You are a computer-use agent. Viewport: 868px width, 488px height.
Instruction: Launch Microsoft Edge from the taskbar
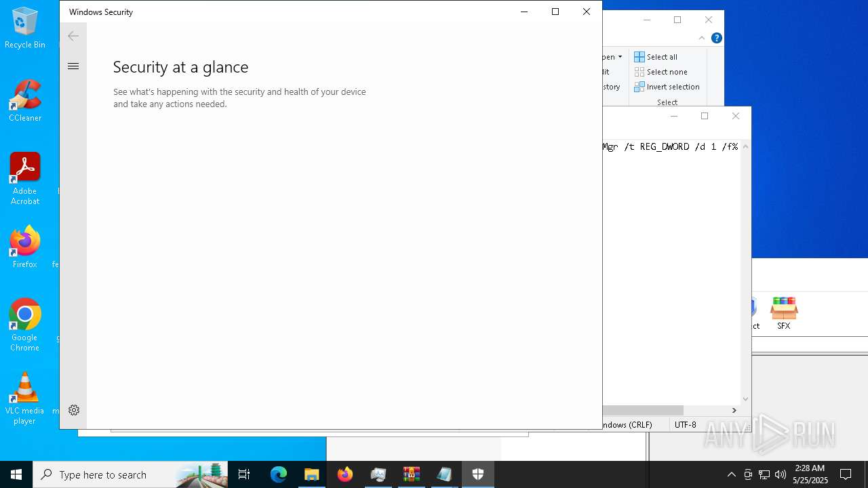pos(279,474)
